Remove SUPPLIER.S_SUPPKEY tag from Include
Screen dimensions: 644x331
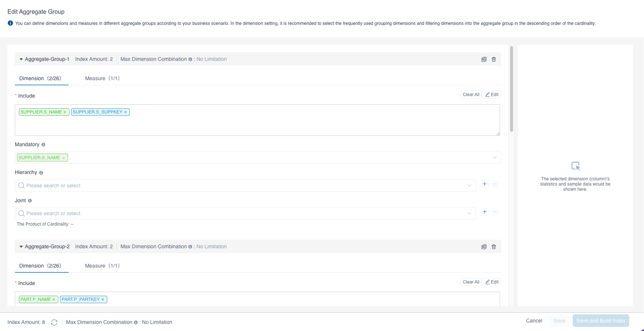(125, 112)
